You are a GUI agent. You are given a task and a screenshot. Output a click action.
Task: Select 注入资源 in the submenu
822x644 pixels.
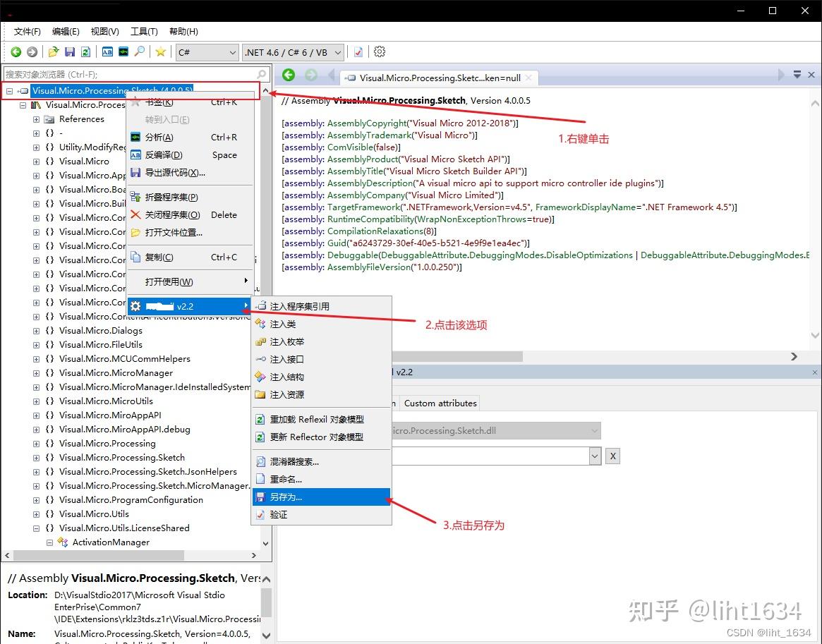tap(321, 394)
